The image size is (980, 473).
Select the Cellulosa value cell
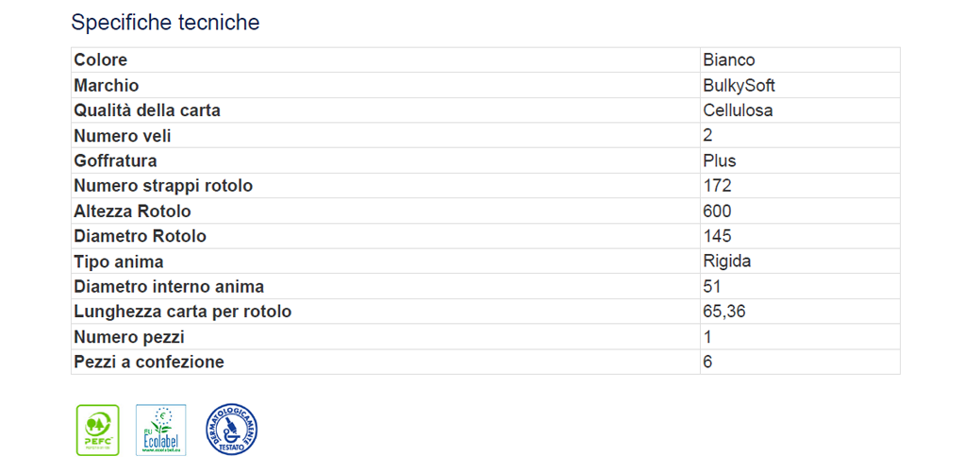point(738,110)
